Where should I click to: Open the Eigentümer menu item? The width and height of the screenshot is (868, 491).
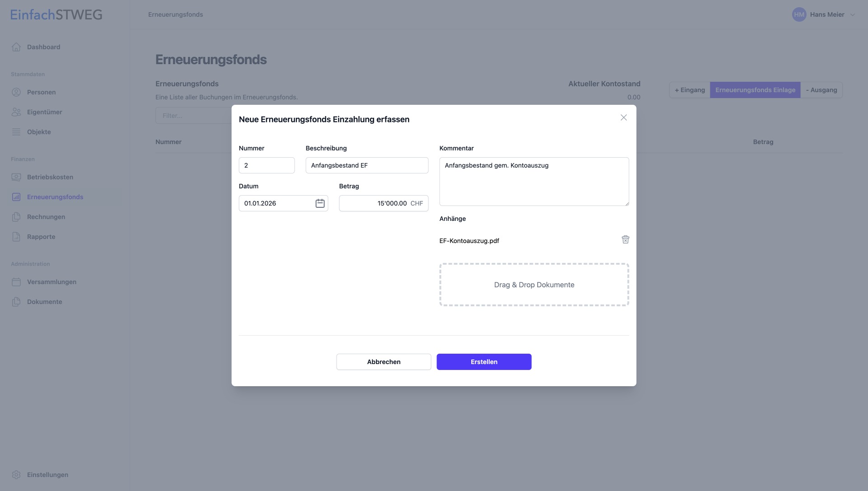[44, 112]
